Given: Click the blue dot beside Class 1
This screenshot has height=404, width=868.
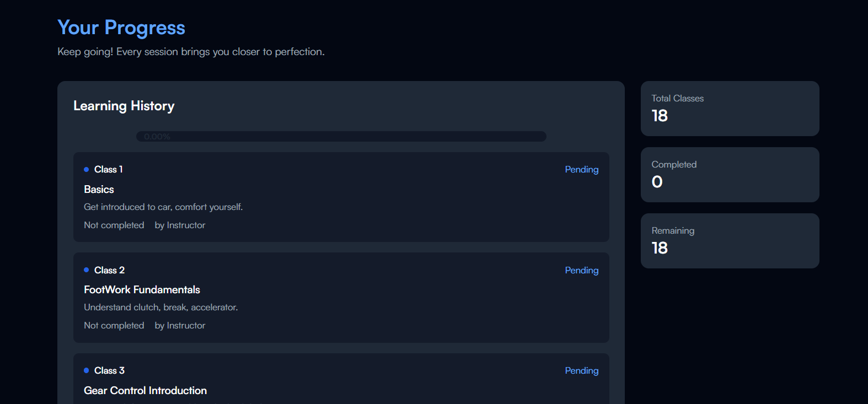Looking at the screenshot, I should coord(86,169).
